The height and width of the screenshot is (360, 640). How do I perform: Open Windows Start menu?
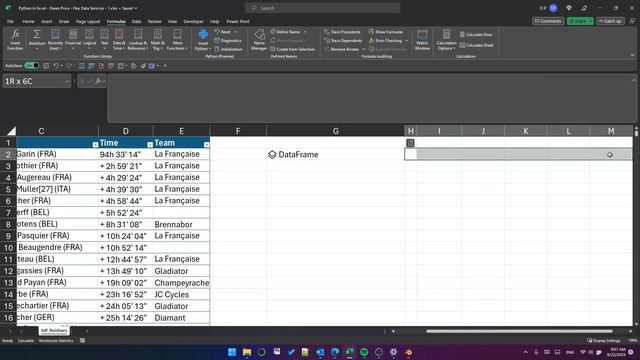point(232,352)
